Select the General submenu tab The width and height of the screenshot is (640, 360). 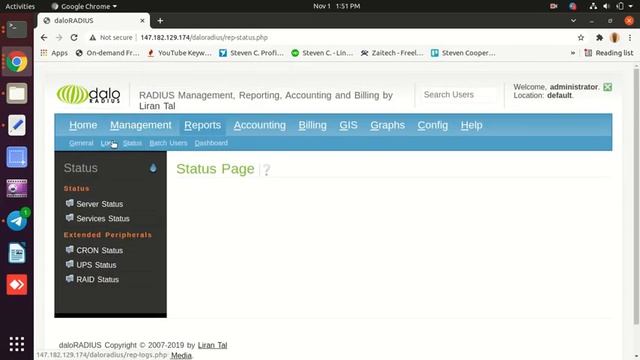tap(81, 143)
